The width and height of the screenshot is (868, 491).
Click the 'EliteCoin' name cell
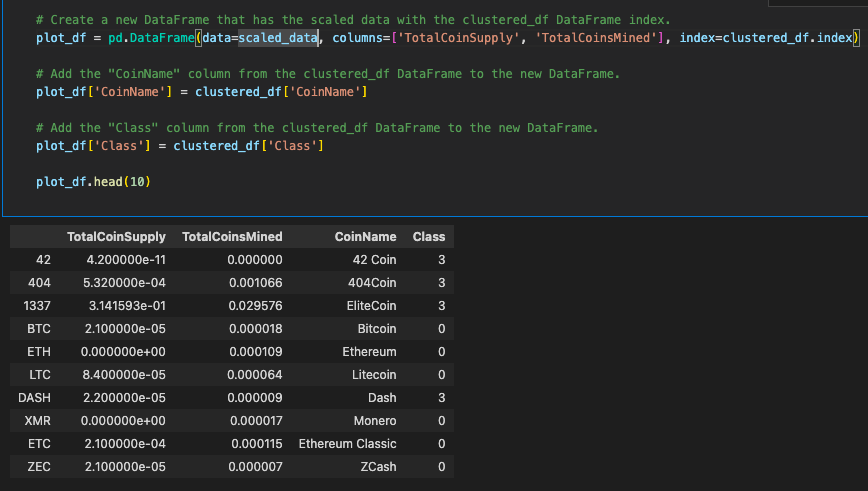coord(371,306)
